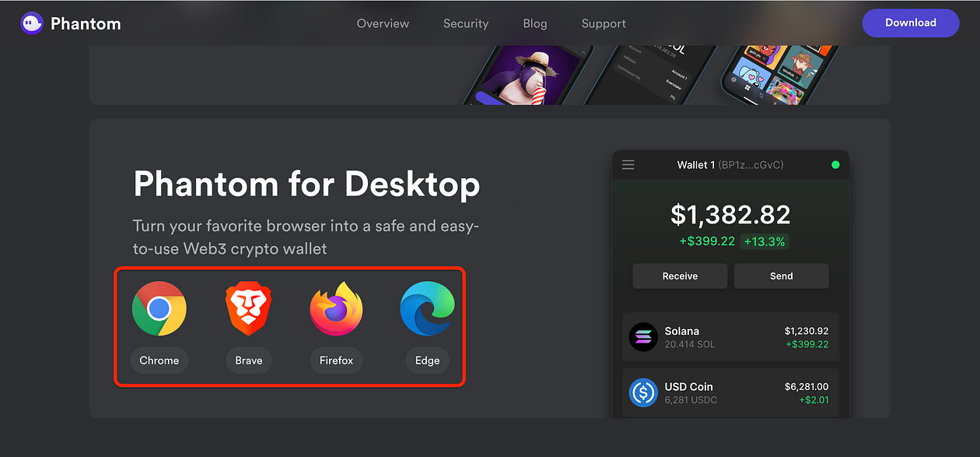
Task: Click the Microsoft Edge icon
Action: (427, 309)
